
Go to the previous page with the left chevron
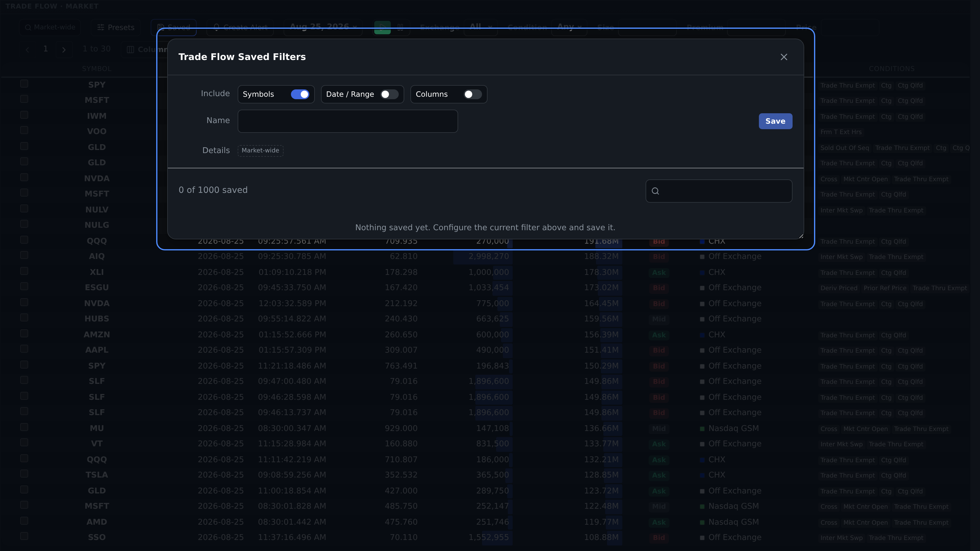pyautogui.click(x=27, y=49)
